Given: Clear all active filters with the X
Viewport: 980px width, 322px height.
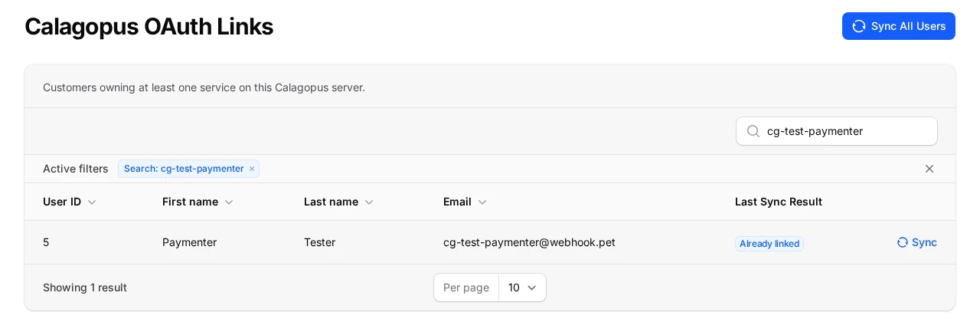Looking at the screenshot, I should pyautogui.click(x=929, y=169).
